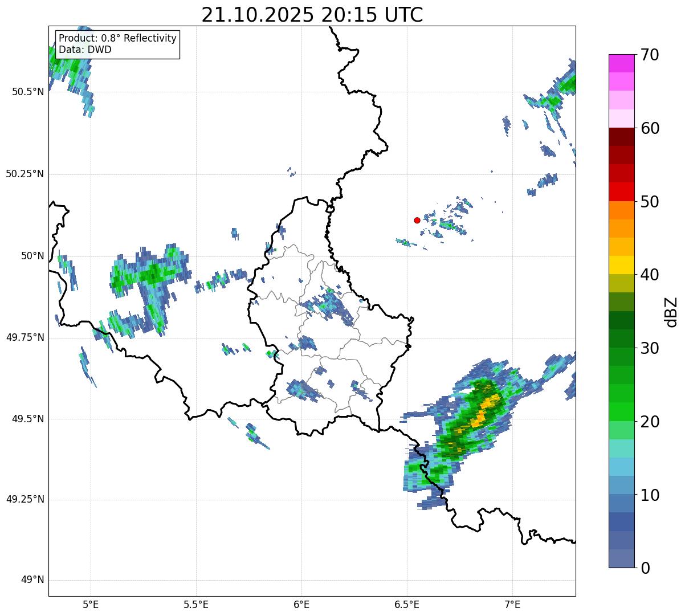Click the 'Data: DWD' label
685x616 pixels.
click(85, 50)
